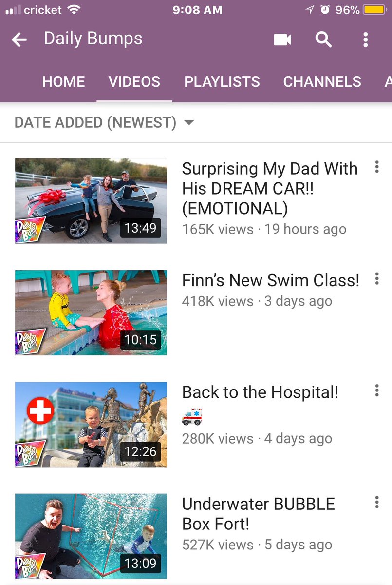Play the swim class video thumbnail

(x=91, y=312)
